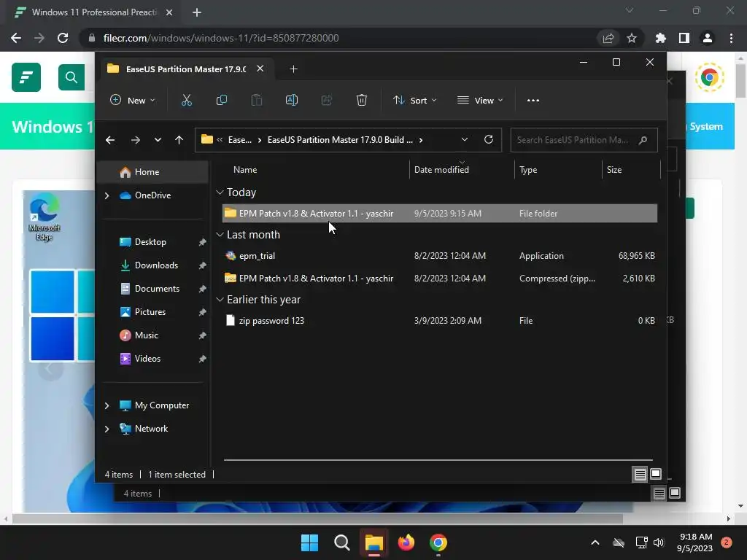Click File Explorer icon on taskbar
Image resolution: width=747 pixels, height=560 pixels.
(x=374, y=542)
